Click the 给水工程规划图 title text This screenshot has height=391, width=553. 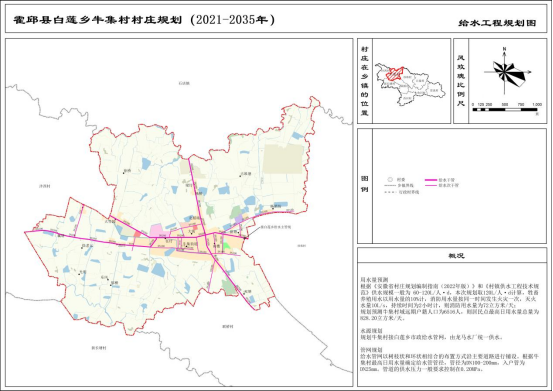497,23
